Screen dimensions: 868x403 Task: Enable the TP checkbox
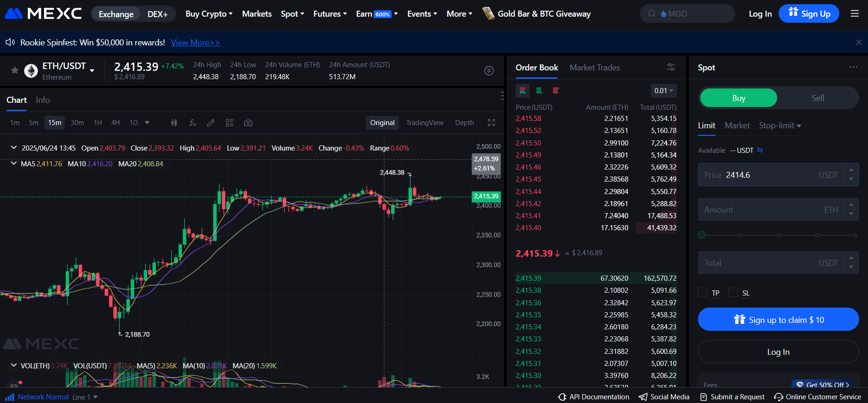(703, 292)
